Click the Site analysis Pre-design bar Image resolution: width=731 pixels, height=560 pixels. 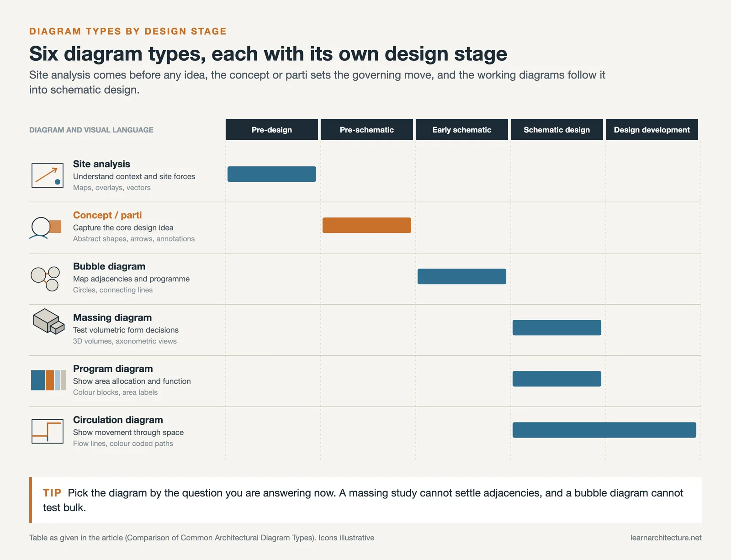[272, 174]
